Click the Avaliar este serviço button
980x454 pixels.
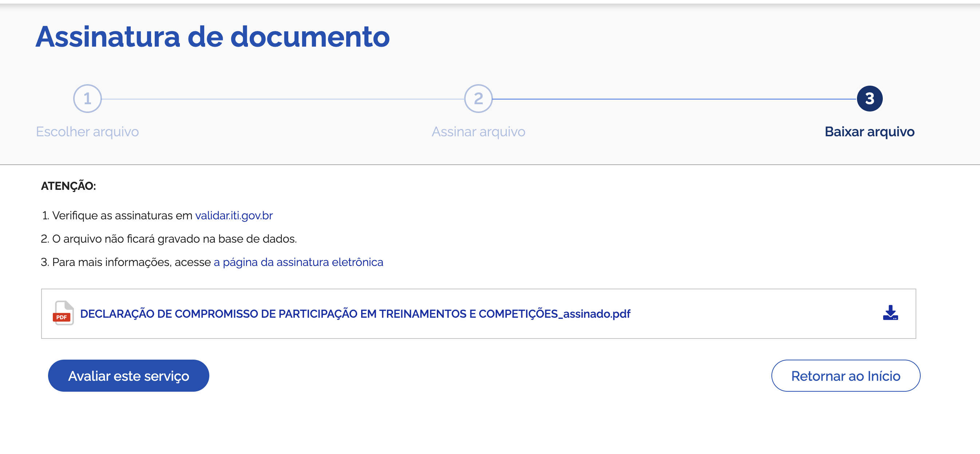click(129, 376)
